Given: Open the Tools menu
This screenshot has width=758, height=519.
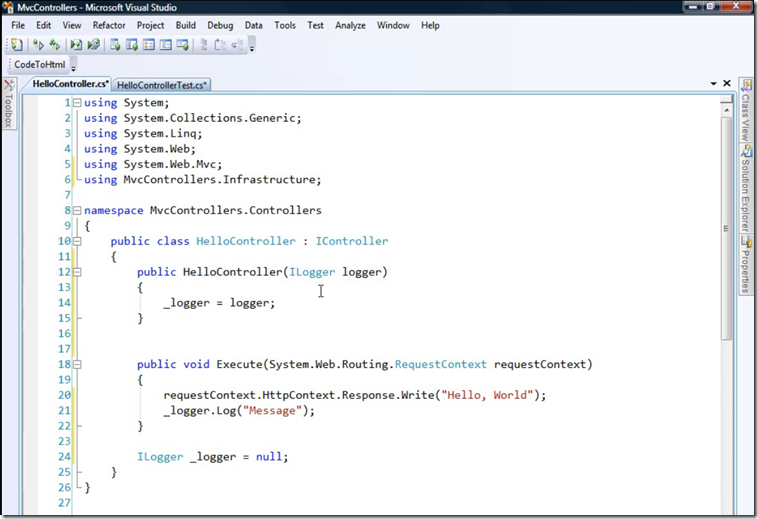Looking at the screenshot, I should pos(285,25).
